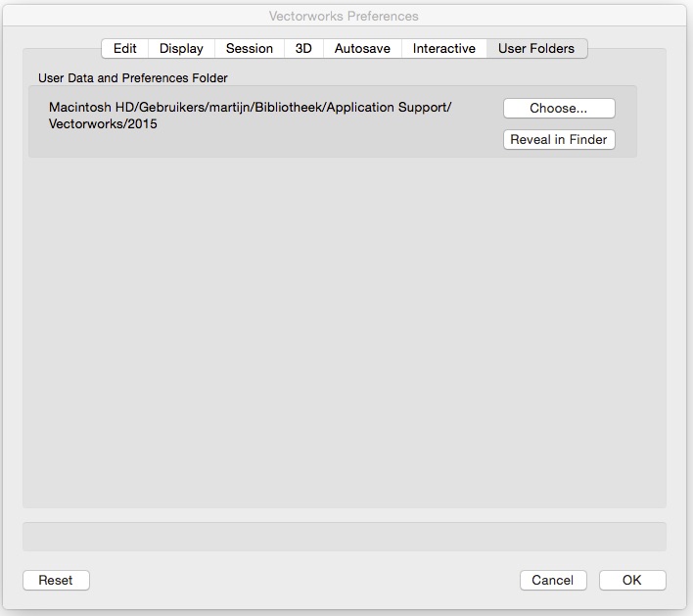Open the Display tab
Screen dimensions: 693x616
181,48
